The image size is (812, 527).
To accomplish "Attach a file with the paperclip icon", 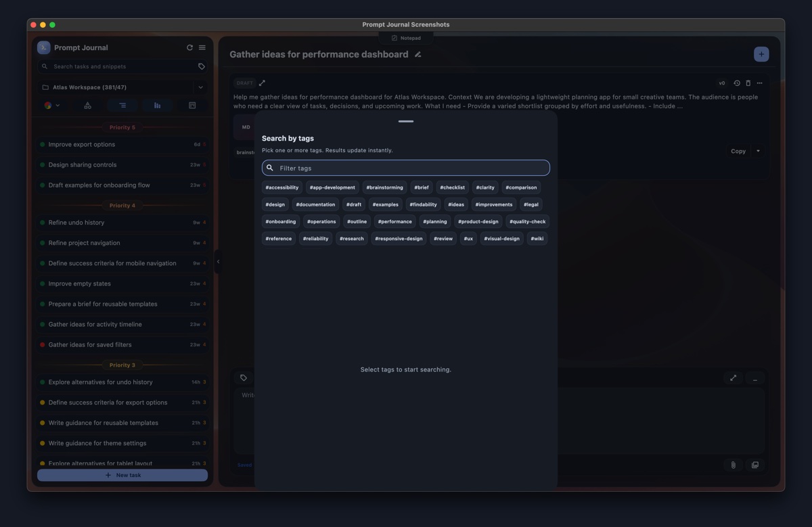I will [733, 465].
